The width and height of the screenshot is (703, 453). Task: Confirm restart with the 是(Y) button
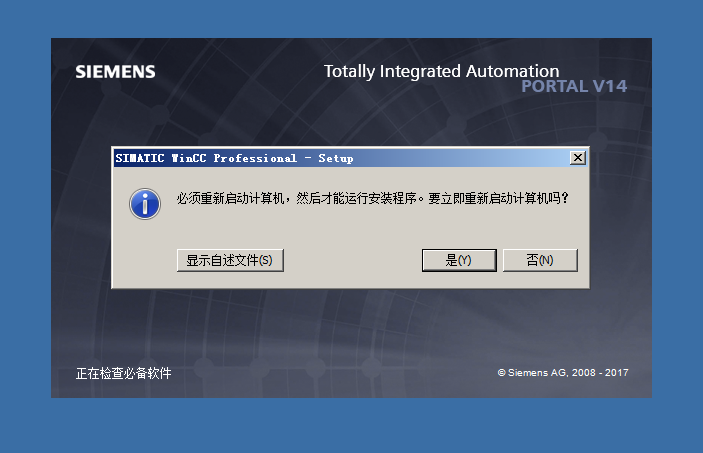pyautogui.click(x=458, y=260)
